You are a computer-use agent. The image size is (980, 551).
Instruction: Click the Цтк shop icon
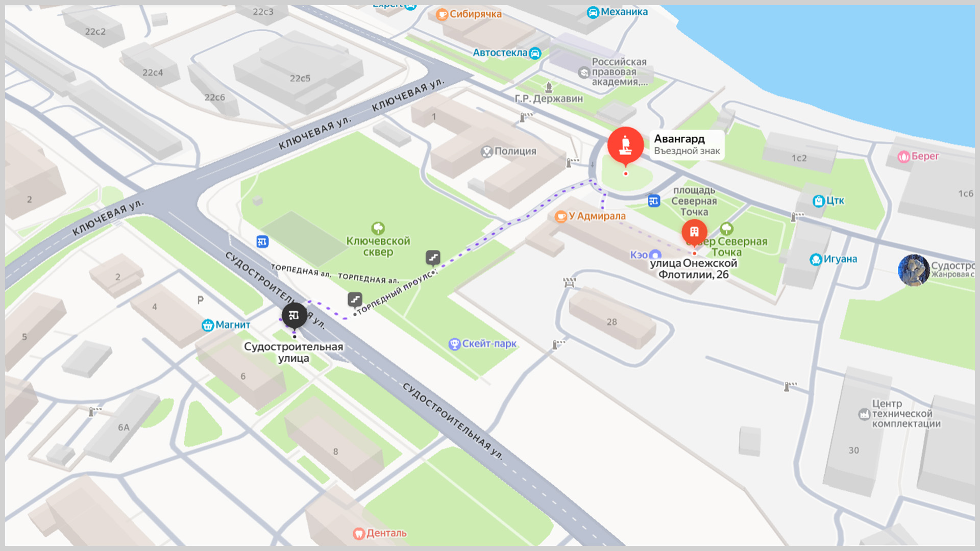coord(819,201)
